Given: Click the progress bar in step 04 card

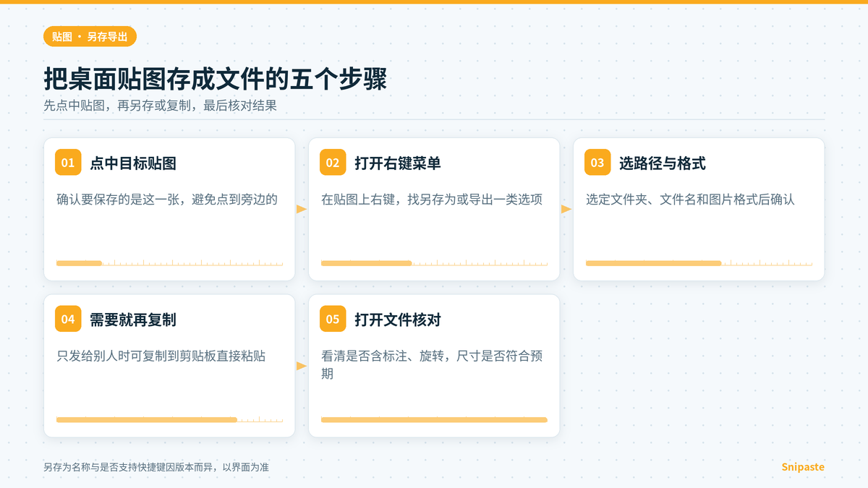Looking at the screenshot, I should pos(169,419).
